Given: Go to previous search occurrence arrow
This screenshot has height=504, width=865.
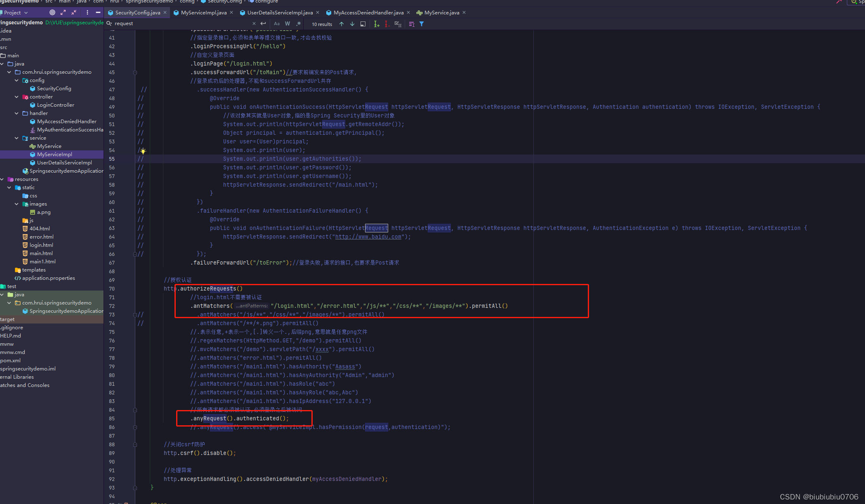Looking at the screenshot, I should pyautogui.click(x=342, y=24).
